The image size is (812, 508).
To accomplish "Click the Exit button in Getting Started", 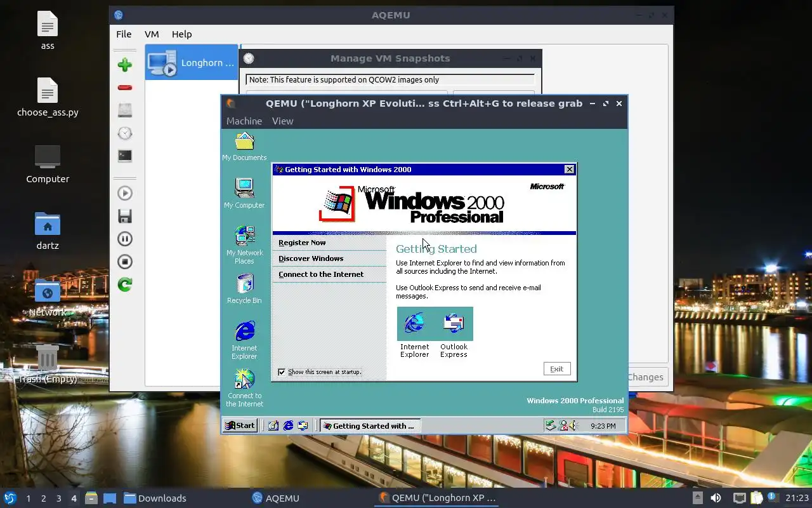I will (557, 369).
